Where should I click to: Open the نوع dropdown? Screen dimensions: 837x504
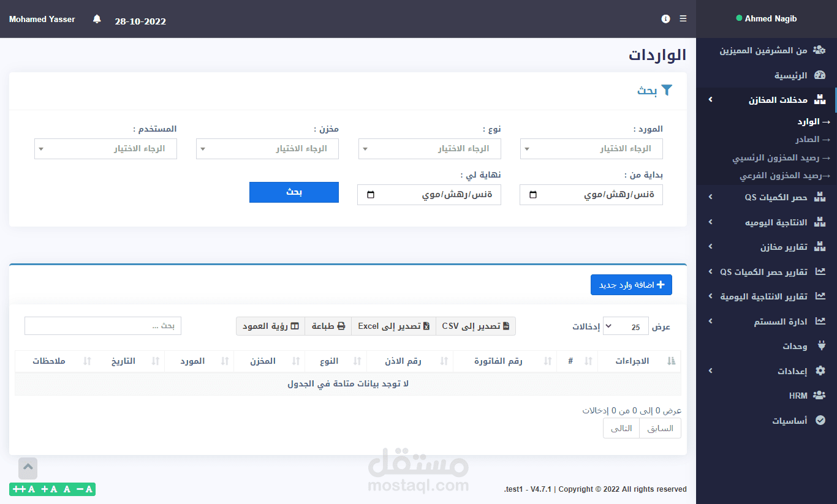(x=430, y=149)
